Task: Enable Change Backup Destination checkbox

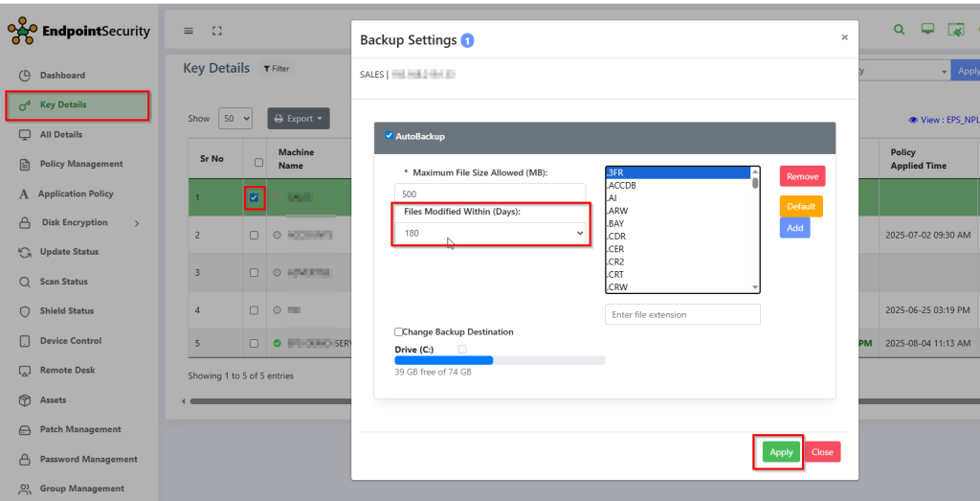Action: [x=399, y=331]
